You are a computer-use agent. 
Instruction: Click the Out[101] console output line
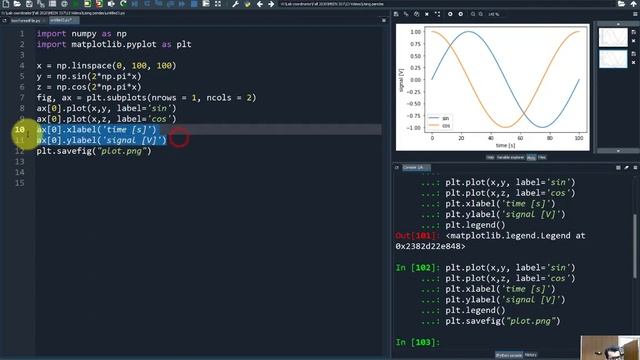tap(490, 236)
